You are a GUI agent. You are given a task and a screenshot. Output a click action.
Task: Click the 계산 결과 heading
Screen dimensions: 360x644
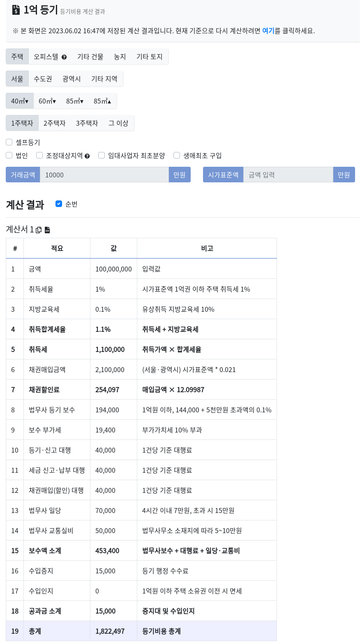pos(25,205)
